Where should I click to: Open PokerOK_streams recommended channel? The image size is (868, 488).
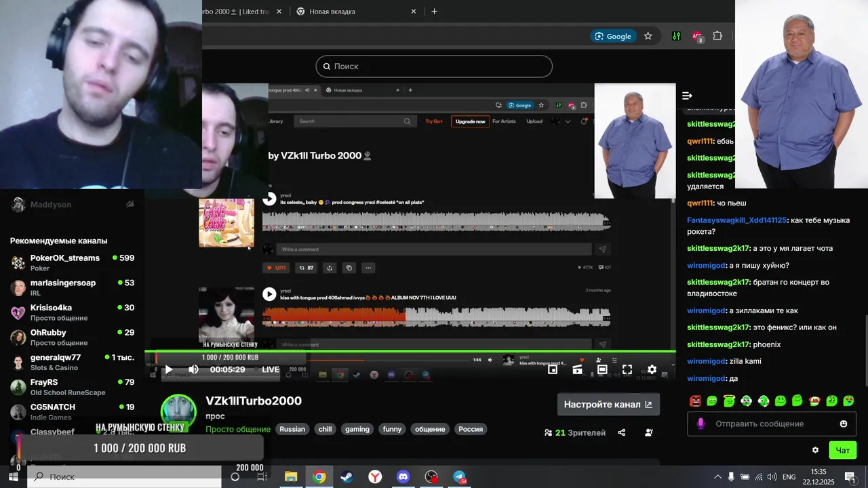72,262
